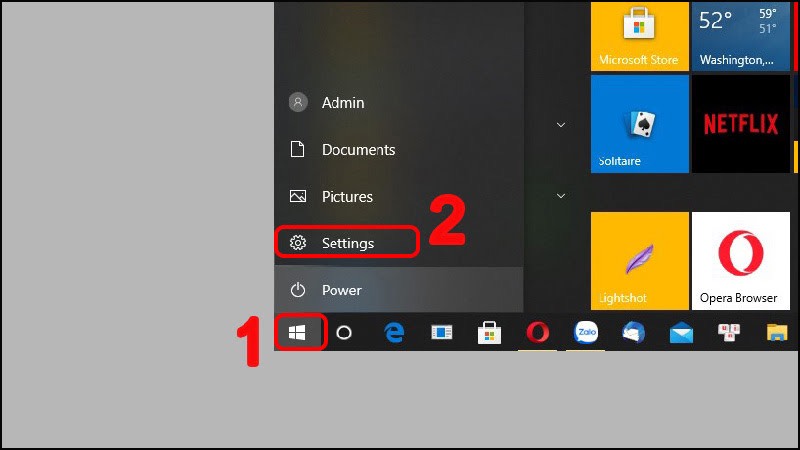
Task: Open Zalo chat app on taskbar
Action: coord(586,333)
